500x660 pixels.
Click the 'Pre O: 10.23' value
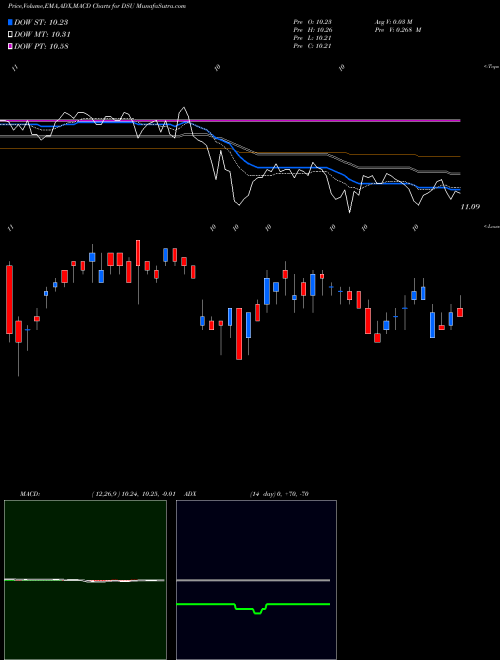pyautogui.click(x=313, y=22)
